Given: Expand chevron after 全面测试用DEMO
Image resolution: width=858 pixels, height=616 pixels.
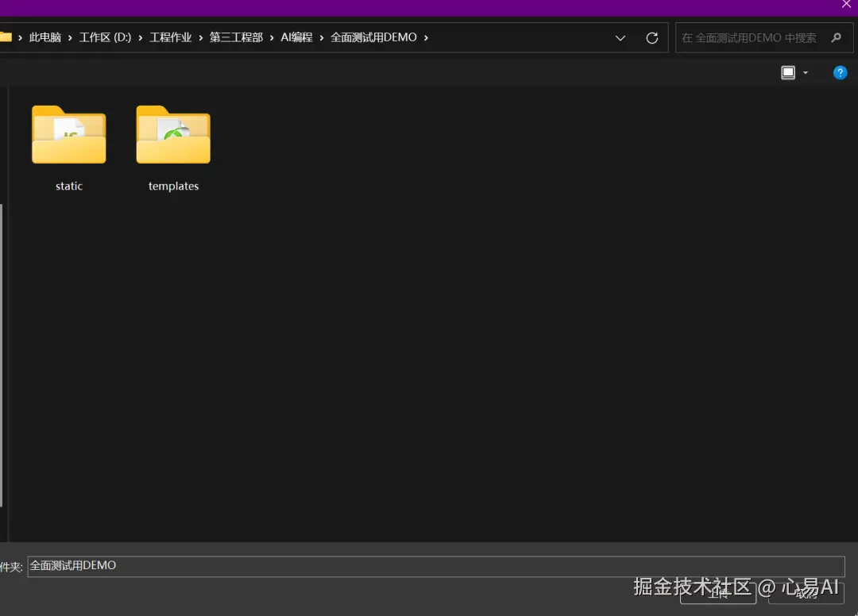Looking at the screenshot, I should [426, 38].
